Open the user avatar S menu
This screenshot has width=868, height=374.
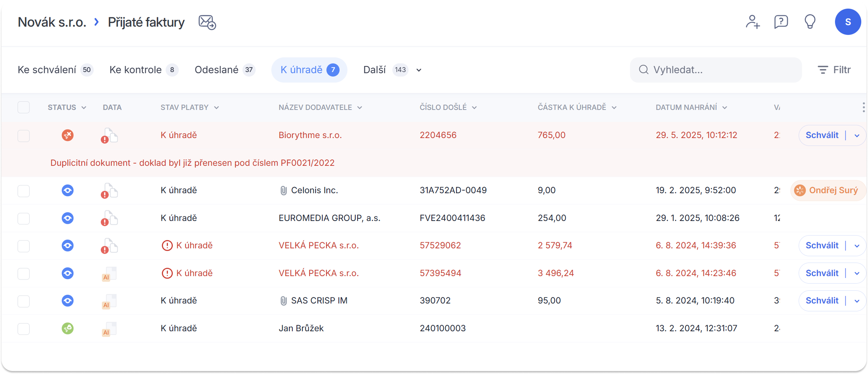pyautogui.click(x=848, y=22)
